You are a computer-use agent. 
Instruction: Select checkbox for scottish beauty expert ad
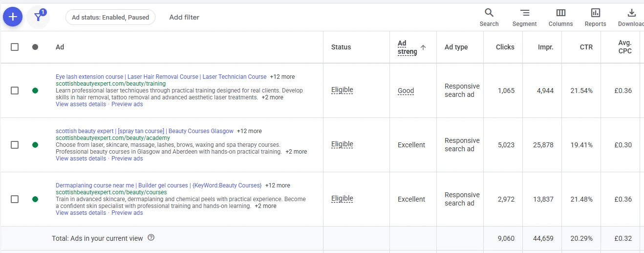15,145
